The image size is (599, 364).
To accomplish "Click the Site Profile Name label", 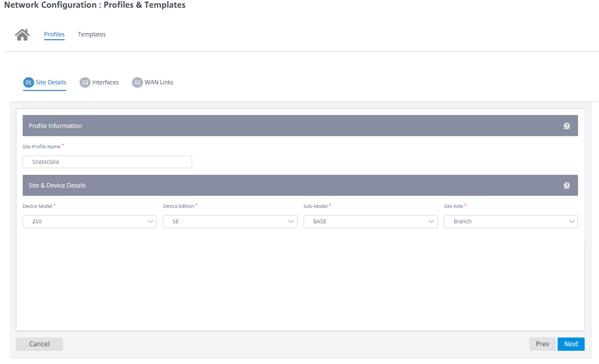I will click(41, 147).
